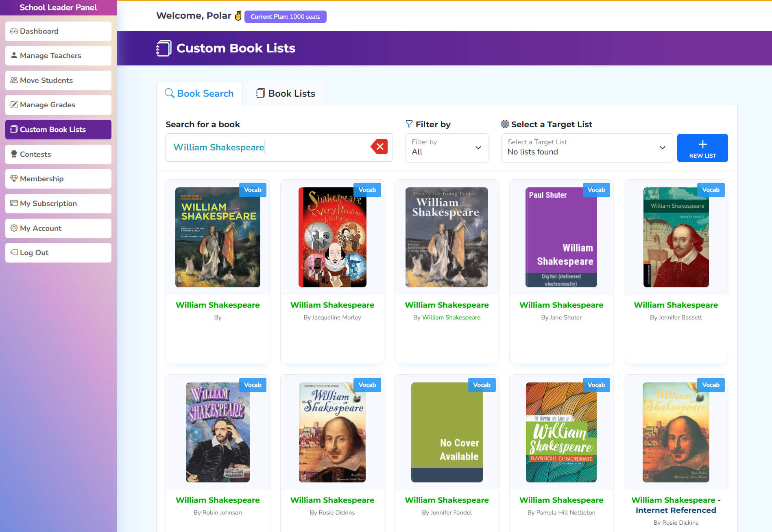Click the Contests award icon

(14, 154)
